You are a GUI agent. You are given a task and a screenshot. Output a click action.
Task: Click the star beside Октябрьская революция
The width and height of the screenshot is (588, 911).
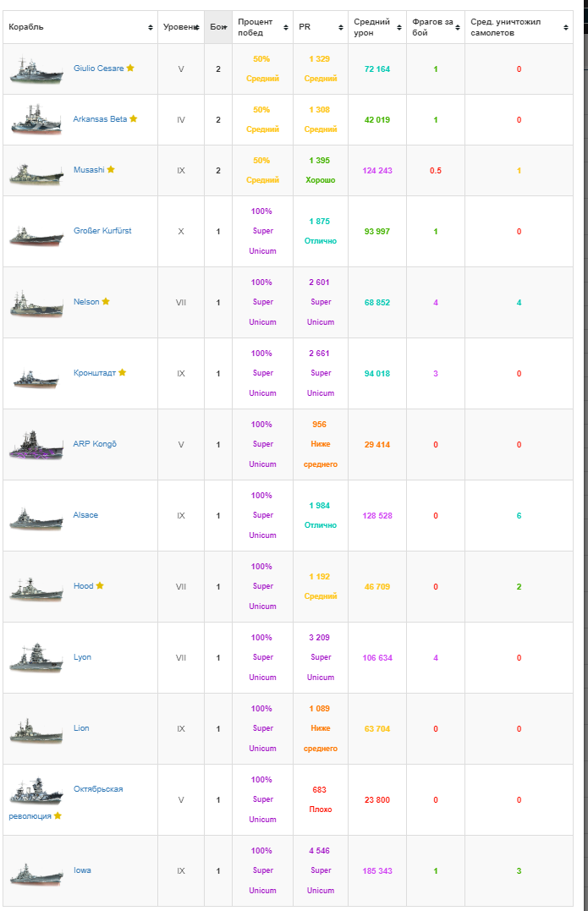click(58, 815)
